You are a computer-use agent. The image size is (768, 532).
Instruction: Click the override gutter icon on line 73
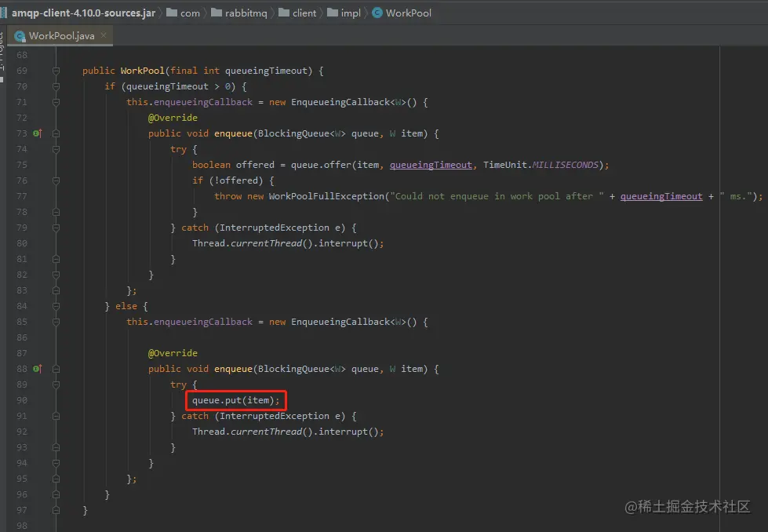(37, 133)
